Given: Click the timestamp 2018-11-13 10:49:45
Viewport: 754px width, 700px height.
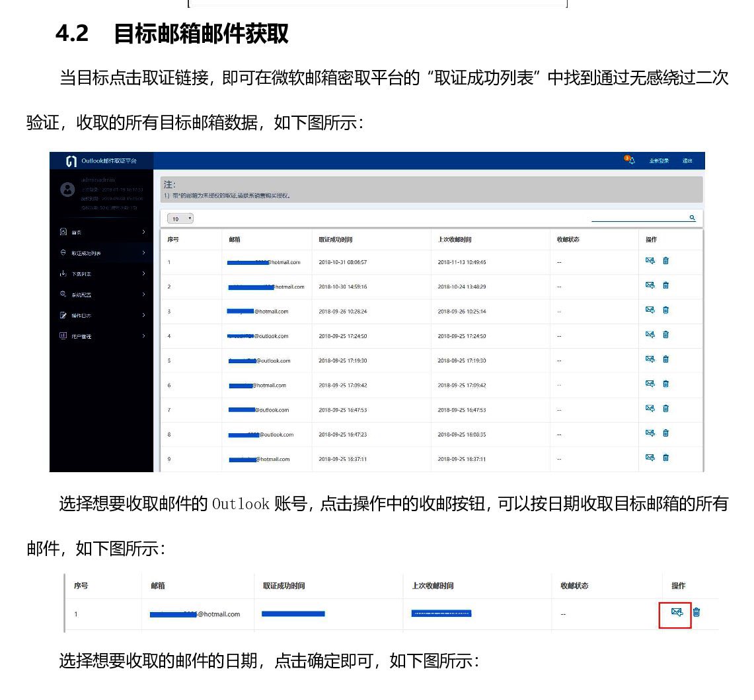Looking at the screenshot, I should click(462, 262).
